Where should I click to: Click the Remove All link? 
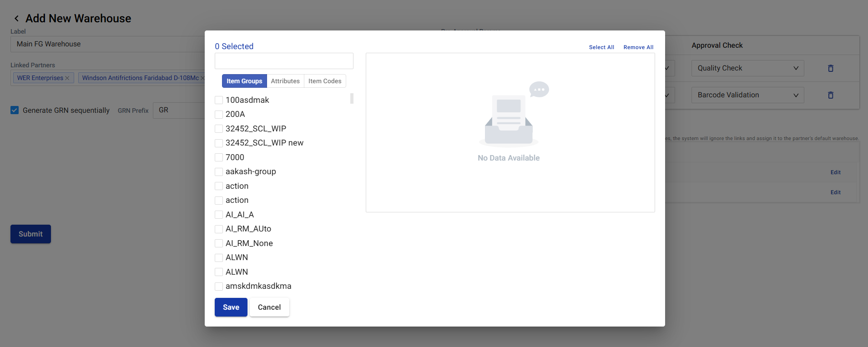(x=638, y=47)
